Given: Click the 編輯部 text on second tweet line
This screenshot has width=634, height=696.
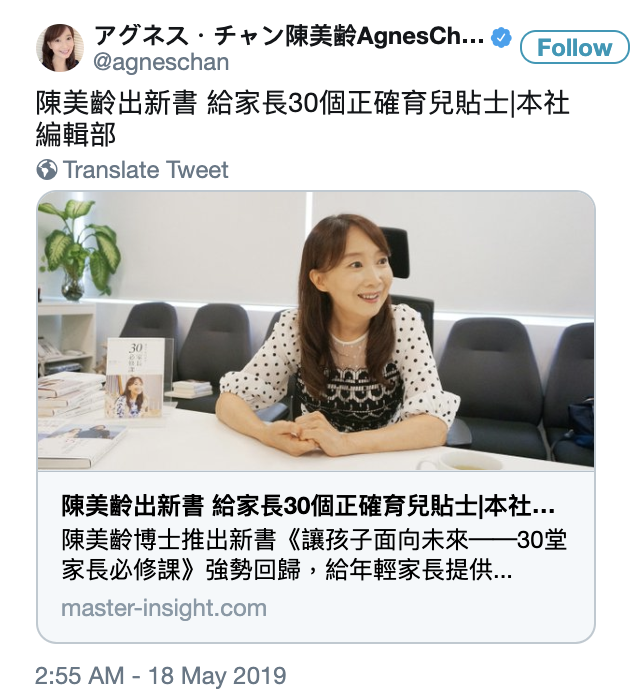Looking at the screenshot, I should click(x=76, y=134).
